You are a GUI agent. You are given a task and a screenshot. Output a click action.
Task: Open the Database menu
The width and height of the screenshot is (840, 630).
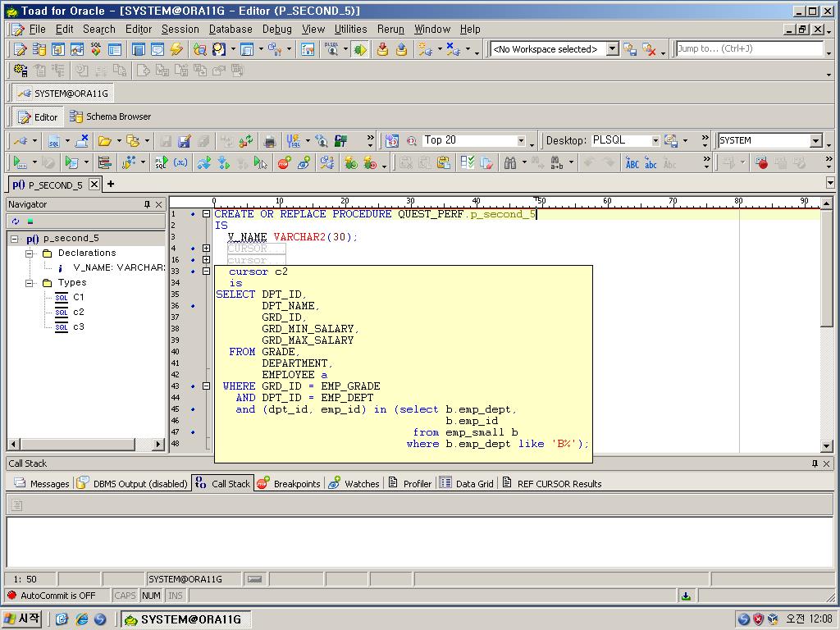tap(231, 29)
